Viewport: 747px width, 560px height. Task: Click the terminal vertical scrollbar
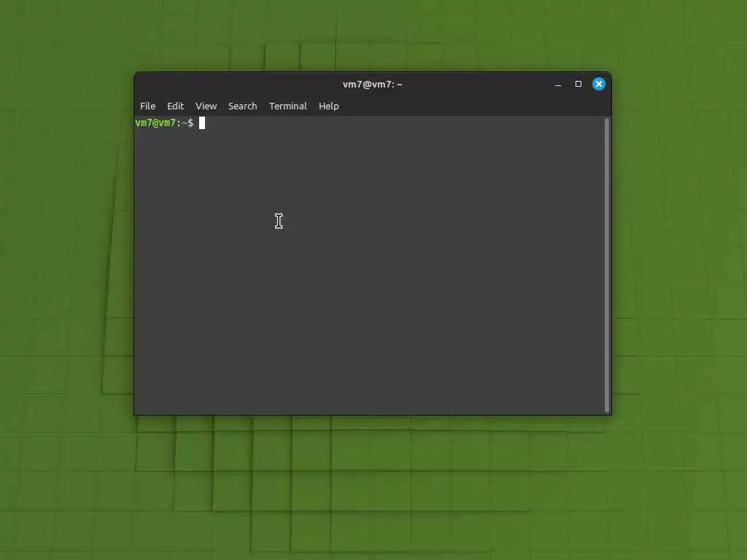click(607, 265)
